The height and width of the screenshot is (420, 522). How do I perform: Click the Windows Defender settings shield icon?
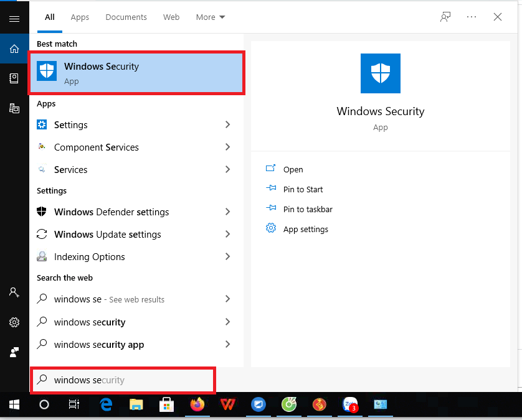coord(42,212)
